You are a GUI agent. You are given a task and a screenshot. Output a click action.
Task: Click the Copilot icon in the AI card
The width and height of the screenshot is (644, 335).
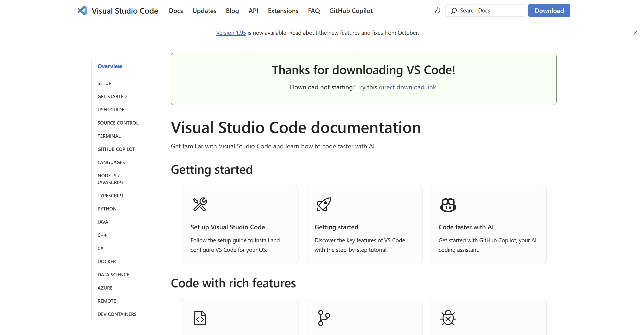pos(448,205)
